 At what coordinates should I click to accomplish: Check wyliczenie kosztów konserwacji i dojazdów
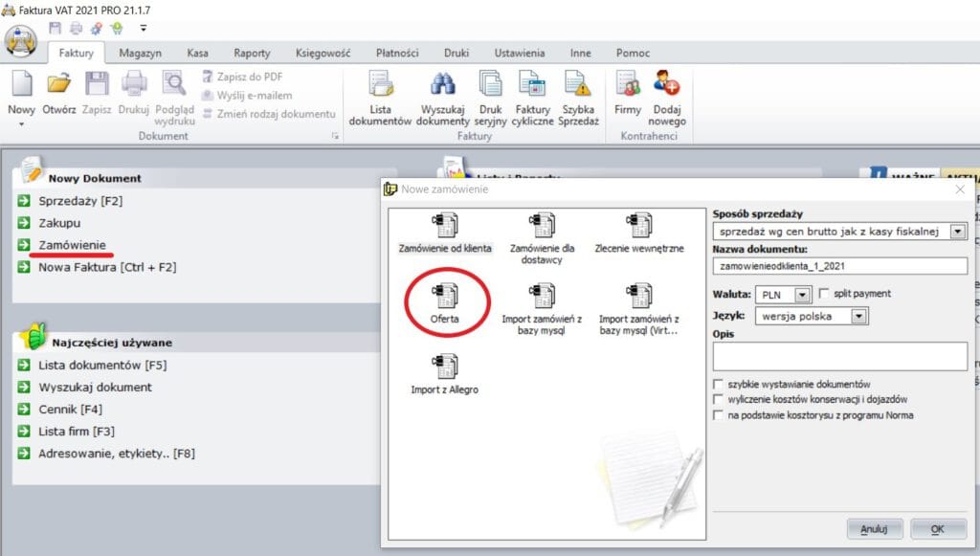coord(719,399)
